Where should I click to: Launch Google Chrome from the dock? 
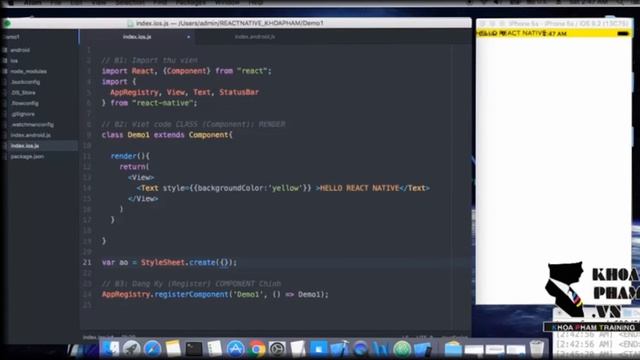256,349
